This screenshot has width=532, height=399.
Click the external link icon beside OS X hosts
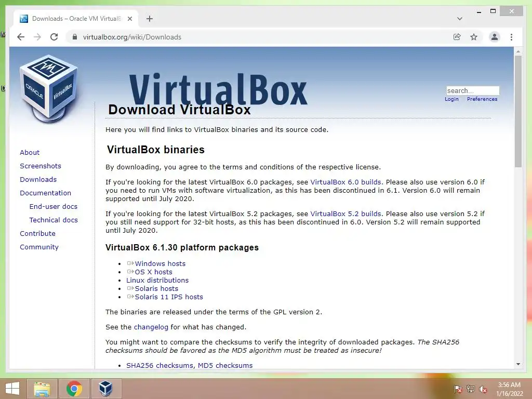click(130, 272)
